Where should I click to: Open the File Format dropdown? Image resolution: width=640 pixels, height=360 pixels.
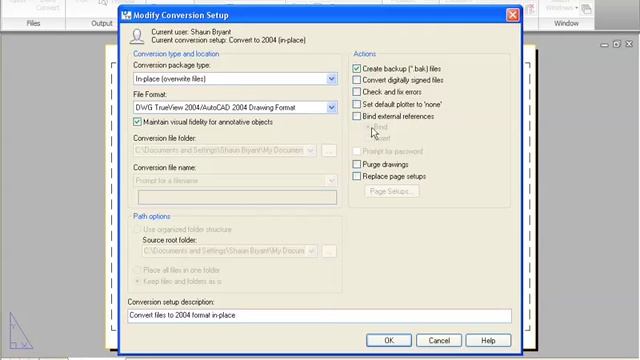(x=331, y=107)
